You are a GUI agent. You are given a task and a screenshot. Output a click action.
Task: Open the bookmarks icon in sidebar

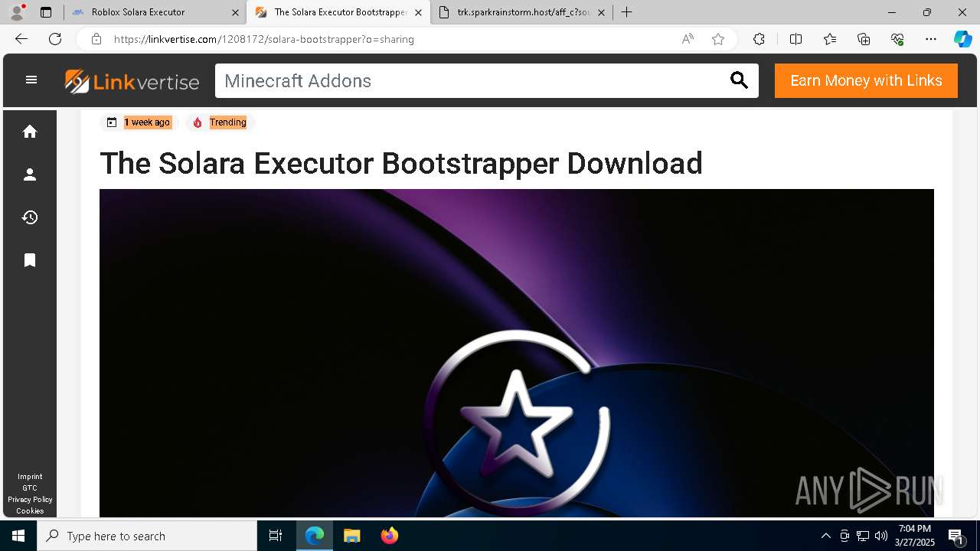coord(30,260)
